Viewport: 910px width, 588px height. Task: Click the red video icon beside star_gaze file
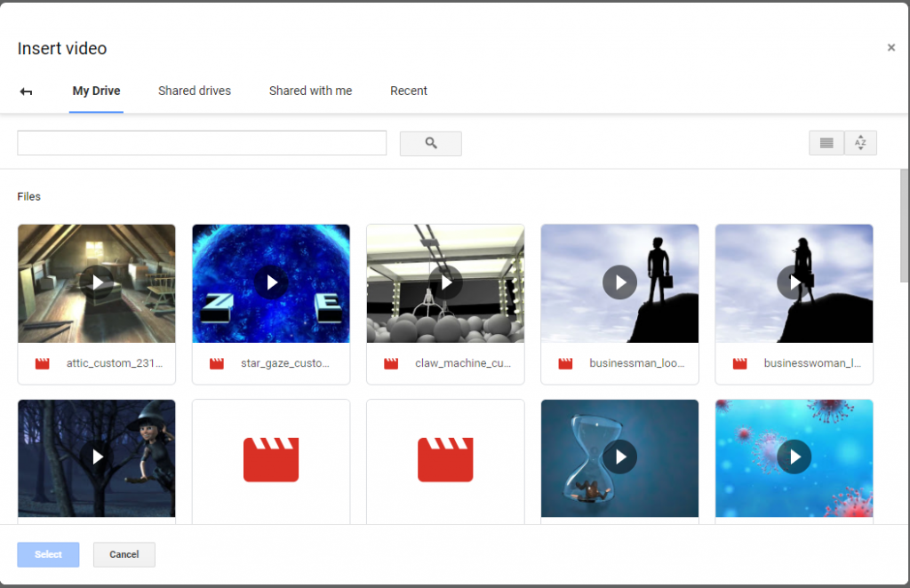pos(216,363)
